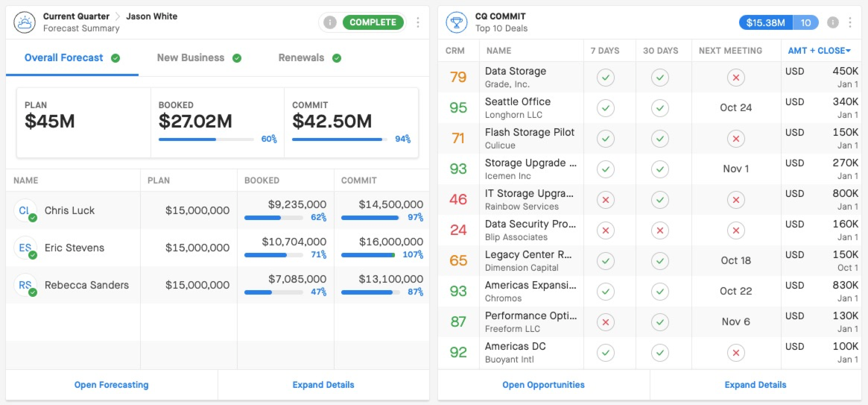Open the CQ Commit kebab menu
868x405 pixels.
tap(850, 22)
